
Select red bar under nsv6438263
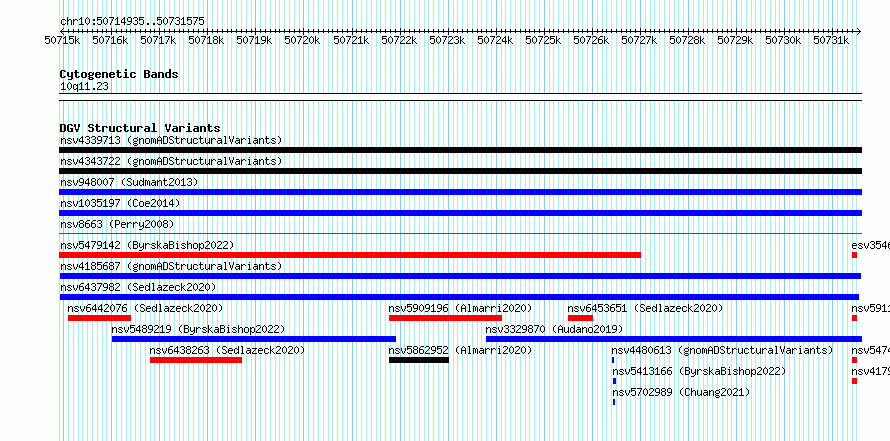pyautogui.click(x=196, y=360)
